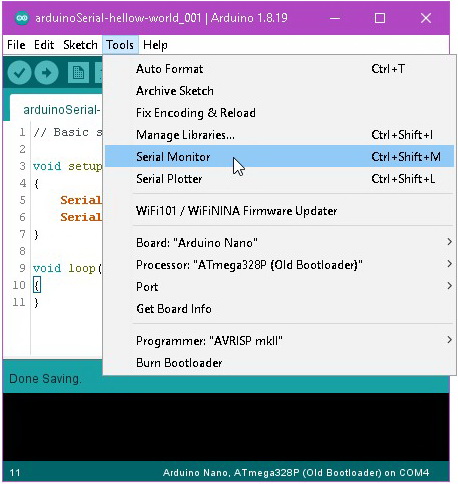Choose Archive Sketch menu entry
Viewport: 458px width, 484px height.
click(x=279, y=91)
